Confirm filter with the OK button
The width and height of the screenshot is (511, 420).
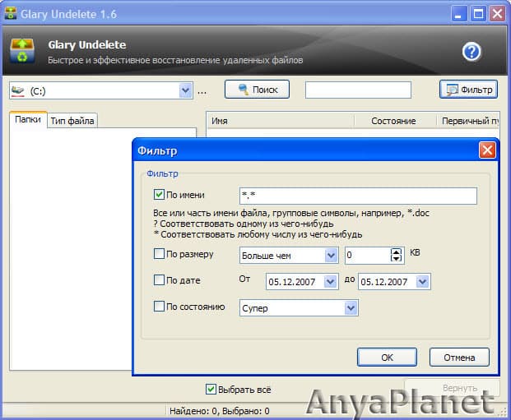[x=387, y=358]
